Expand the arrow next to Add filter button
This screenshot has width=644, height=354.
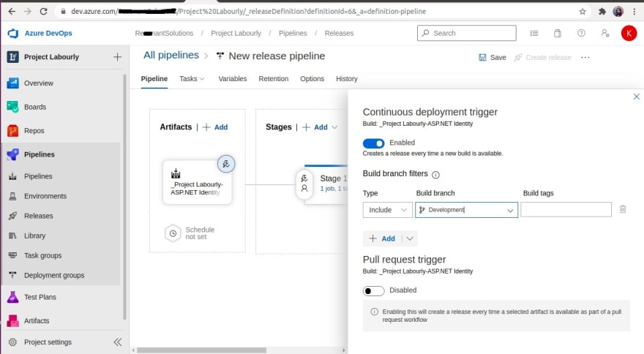(410, 238)
